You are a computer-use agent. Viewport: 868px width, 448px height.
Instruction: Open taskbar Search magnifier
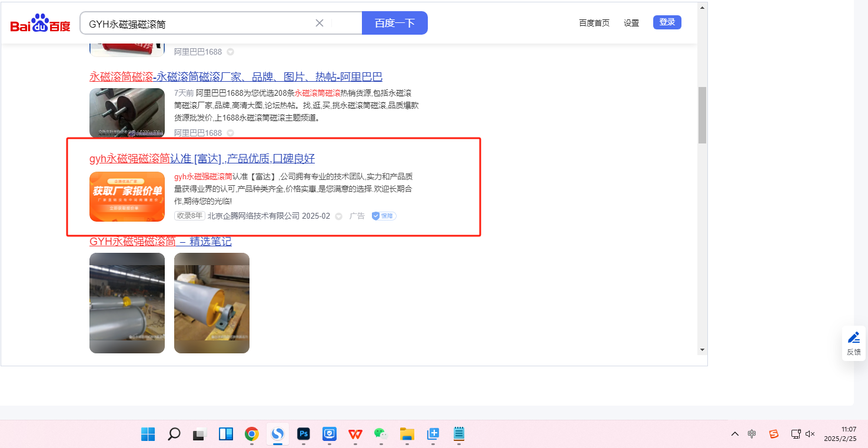coord(174,434)
